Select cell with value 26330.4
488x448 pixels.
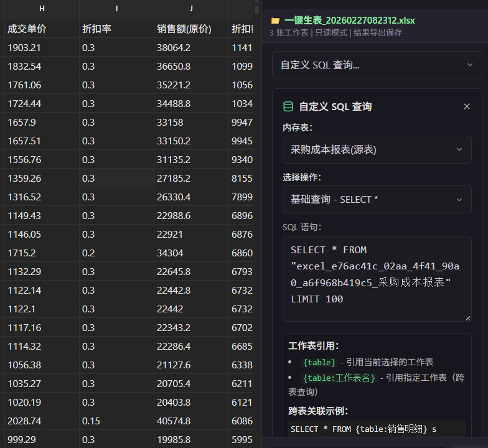[x=192, y=197]
